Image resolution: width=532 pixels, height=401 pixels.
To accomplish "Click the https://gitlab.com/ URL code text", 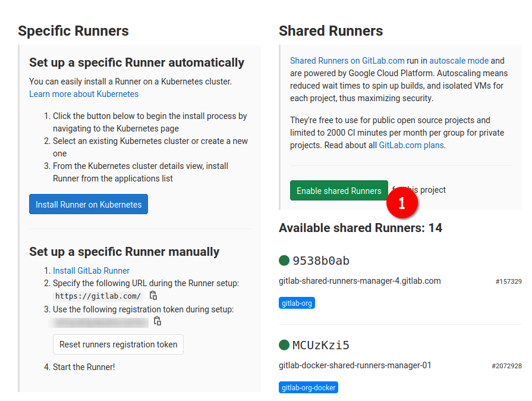I will click(98, 296).
